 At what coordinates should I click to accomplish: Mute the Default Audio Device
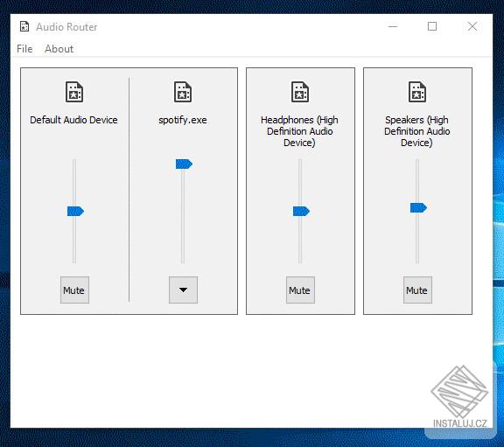(x=74, y=290)
